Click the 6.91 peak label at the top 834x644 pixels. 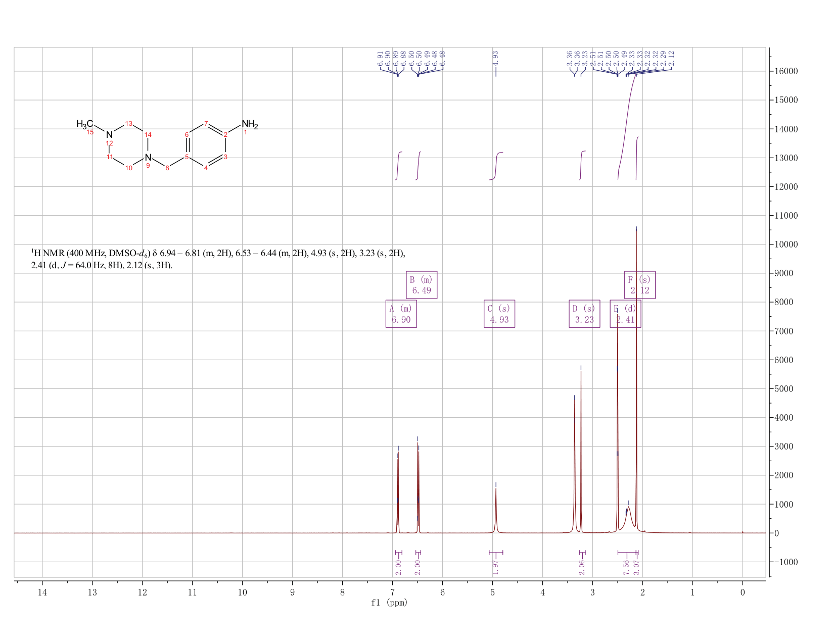coord(380,58)
